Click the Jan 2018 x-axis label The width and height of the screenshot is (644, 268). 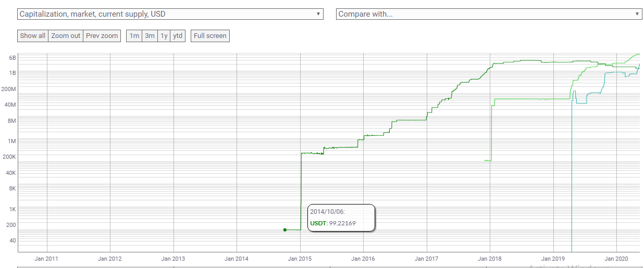490,259
